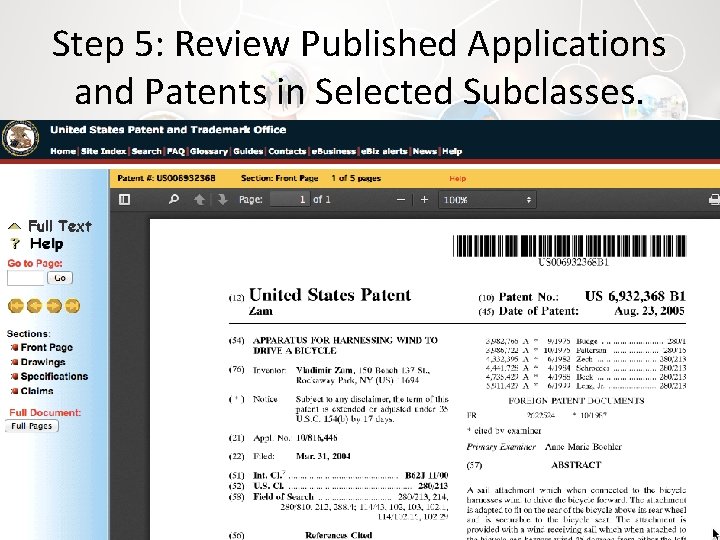This screenshot has width=720, height=540.
Task: Click the PDF page number field
Action: pyautogui.click(x=290, y=199)
